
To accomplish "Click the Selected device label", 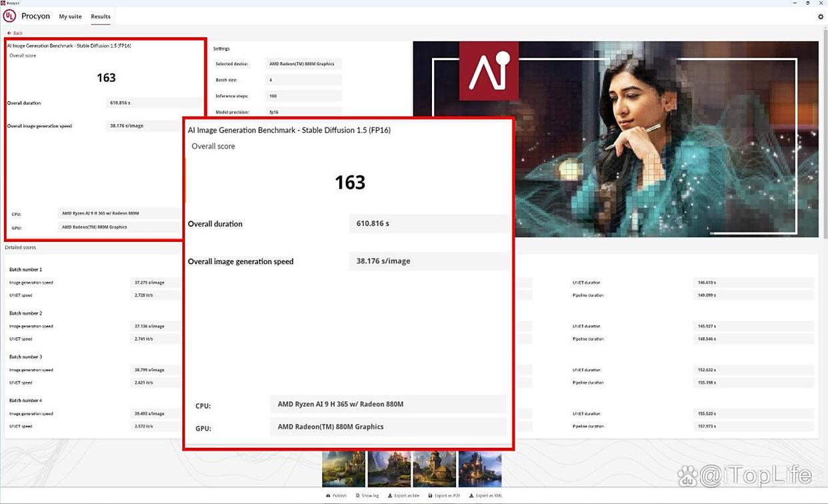I will 232,64.
